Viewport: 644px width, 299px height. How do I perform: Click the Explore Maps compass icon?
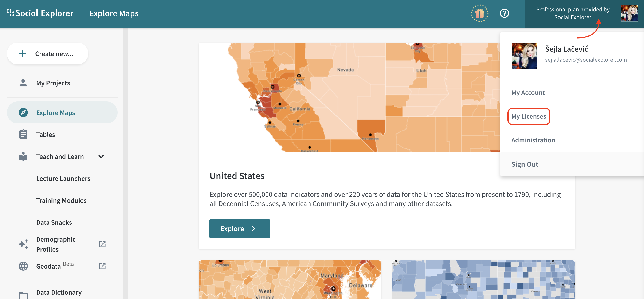pyautogui.click(x=23, y=113)
